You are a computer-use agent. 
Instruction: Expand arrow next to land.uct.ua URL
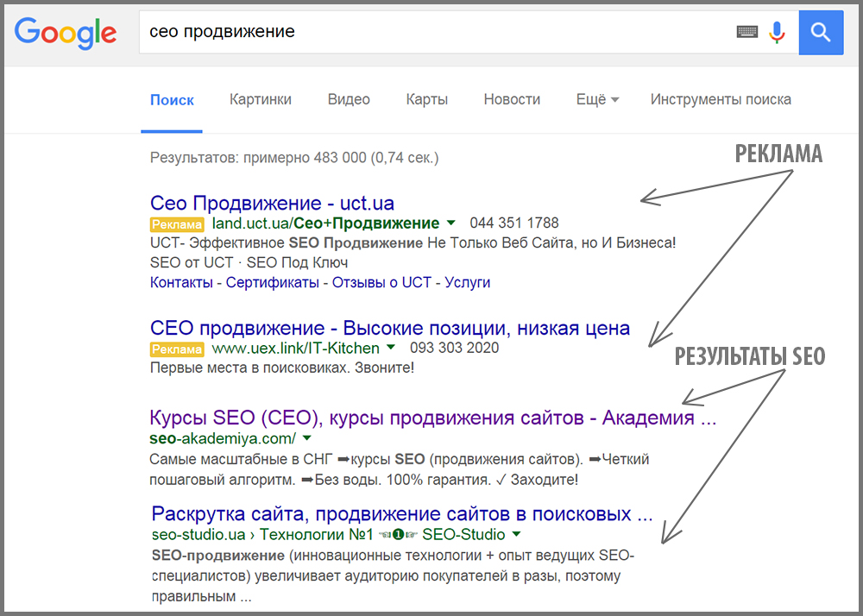(x=451, y=223)
